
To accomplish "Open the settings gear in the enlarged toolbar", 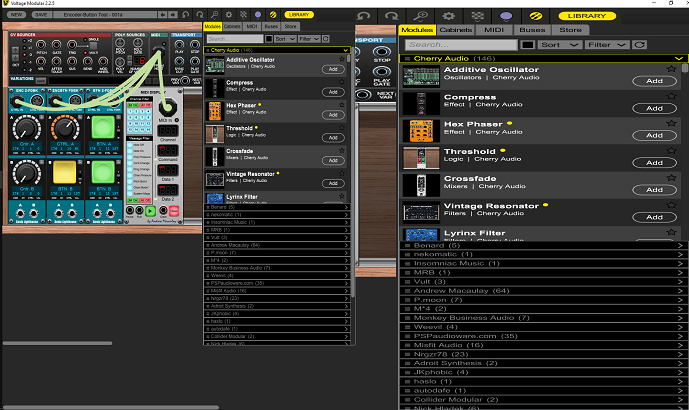I will coord(448,16).
